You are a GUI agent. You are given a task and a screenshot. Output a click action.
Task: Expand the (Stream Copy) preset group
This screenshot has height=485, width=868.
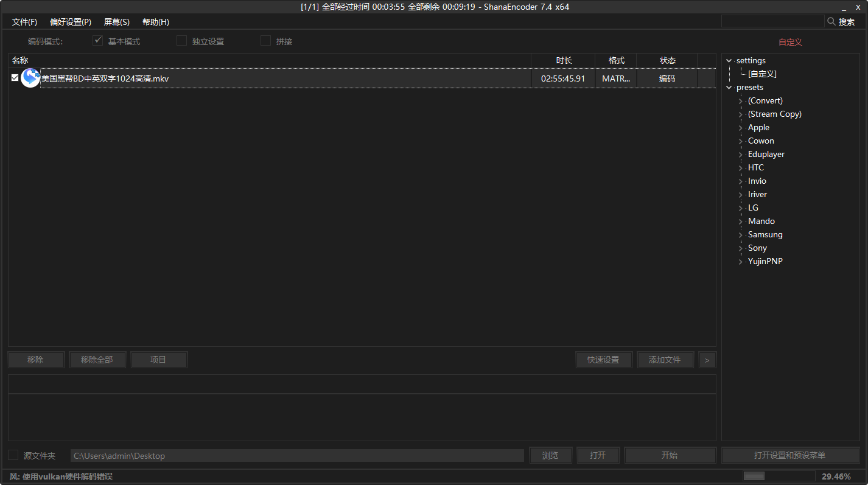(x=741, y=114)
